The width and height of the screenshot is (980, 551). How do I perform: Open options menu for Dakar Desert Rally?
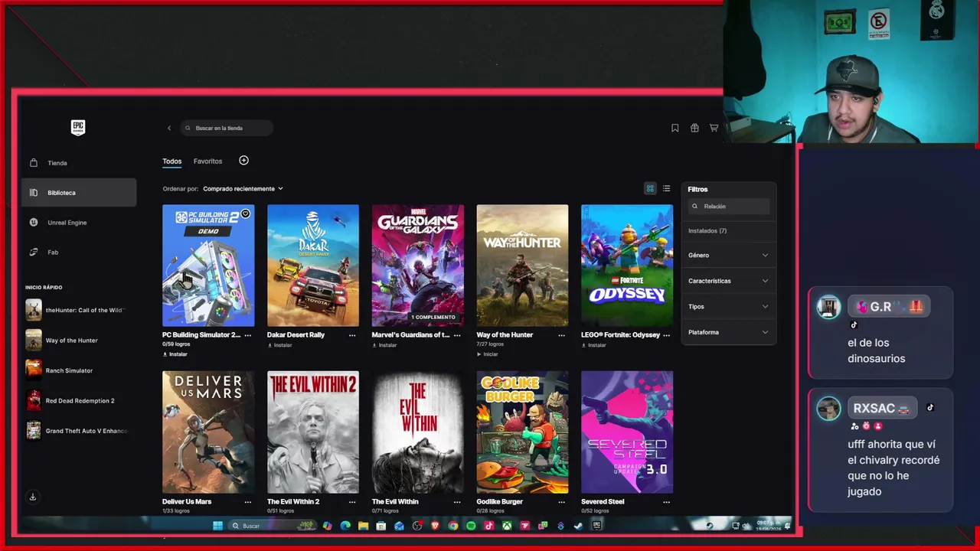click(352, 335)
